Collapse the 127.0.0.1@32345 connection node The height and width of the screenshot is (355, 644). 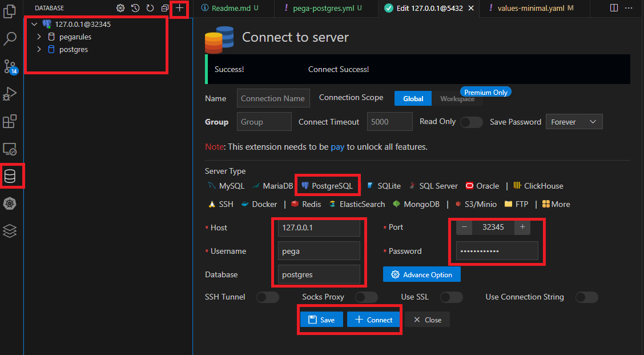[x=34, y=24]
